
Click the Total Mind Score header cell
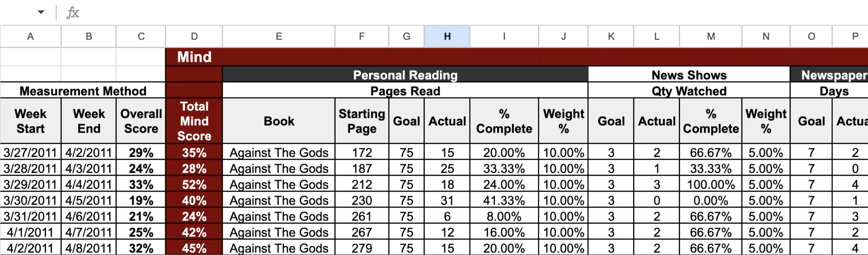tap(194, 121)
